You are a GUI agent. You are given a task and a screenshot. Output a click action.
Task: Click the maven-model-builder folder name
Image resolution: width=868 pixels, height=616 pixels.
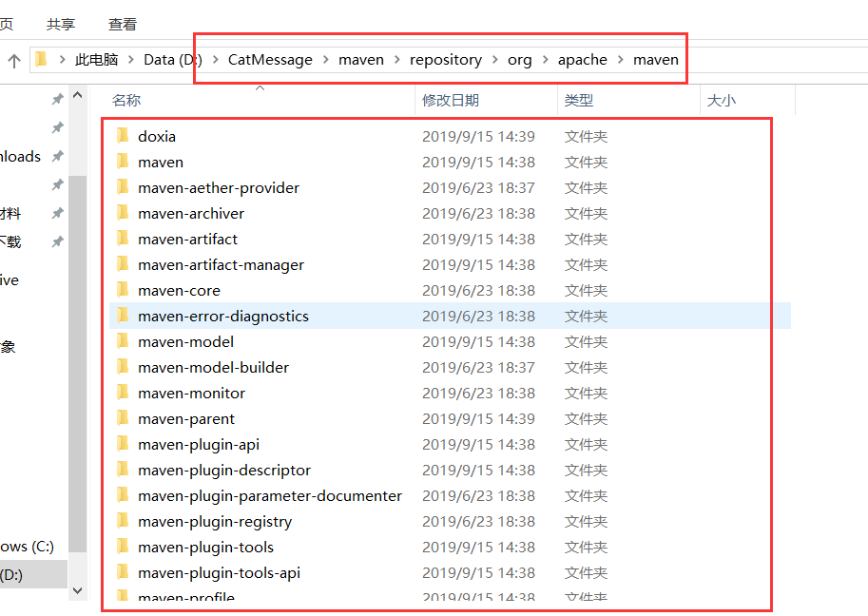pos(213,368)
